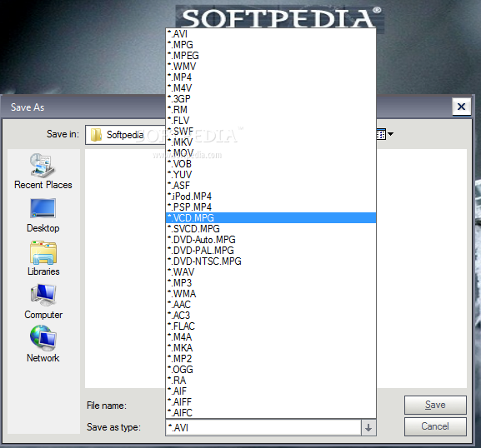Screen dimensions: 481x448
Task: Select *.ASF format
Action: click(x=271, y=186)
